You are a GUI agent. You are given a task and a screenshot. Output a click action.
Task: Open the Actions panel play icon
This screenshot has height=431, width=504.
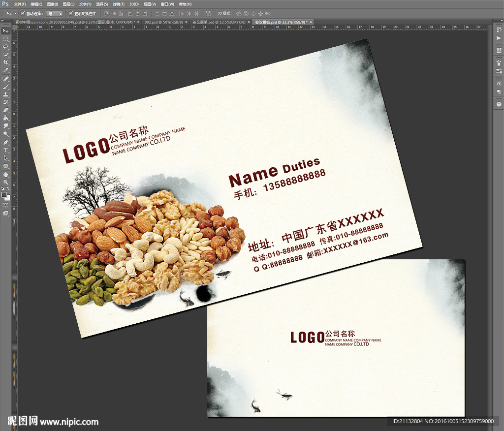[x=499, y=38]
